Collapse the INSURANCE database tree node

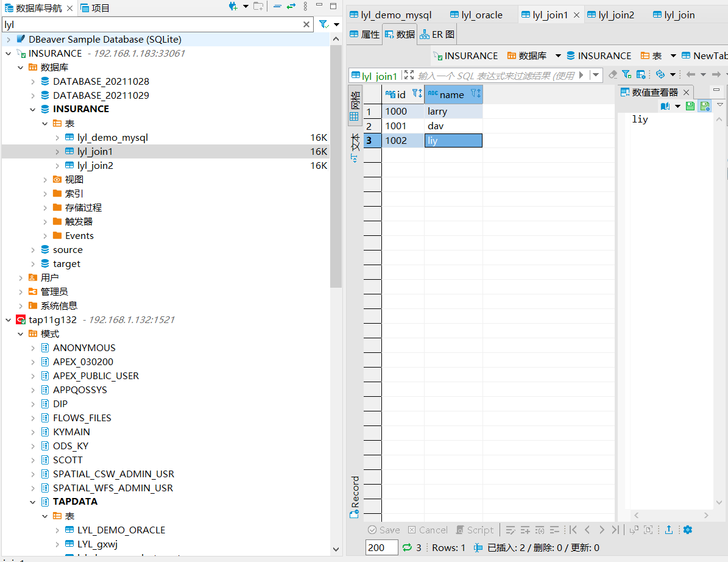click(x=32, y=109)
